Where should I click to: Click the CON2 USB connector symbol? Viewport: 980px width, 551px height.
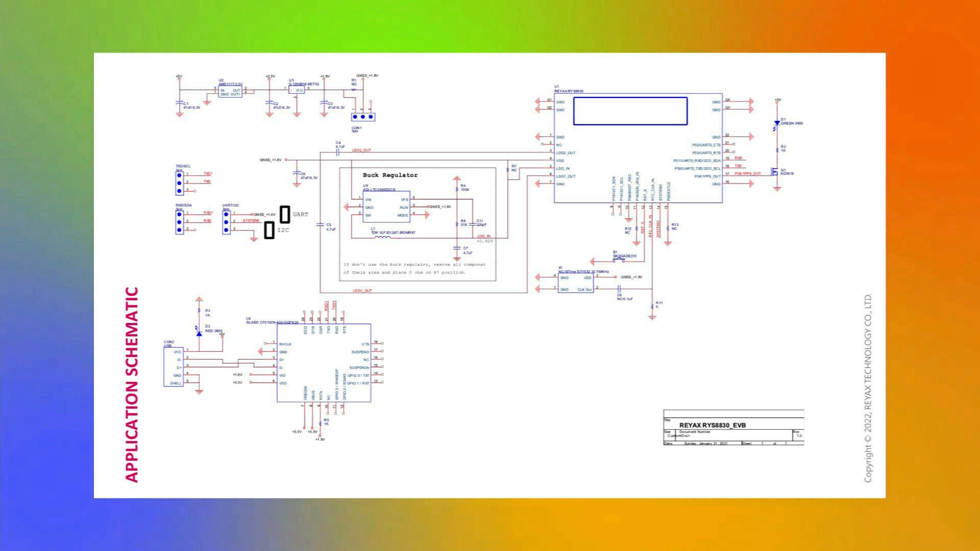174,367
